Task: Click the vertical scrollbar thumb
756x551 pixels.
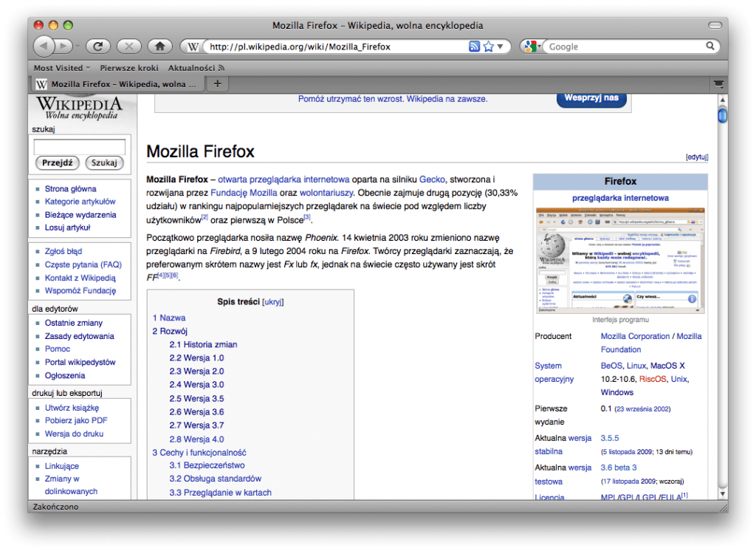Action: 722,116
